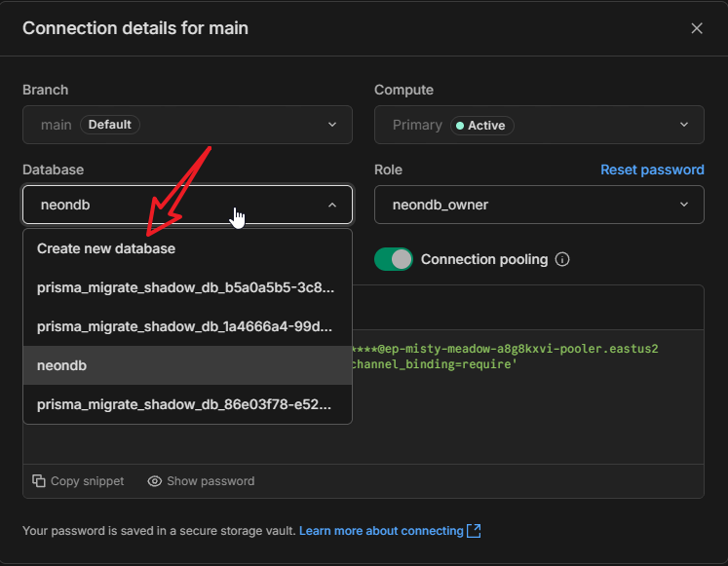Screen dimensions: 728x566
Task: Open the Role dropdown neondb_owner
Action: pyautogui.click(x=539, y=205)
